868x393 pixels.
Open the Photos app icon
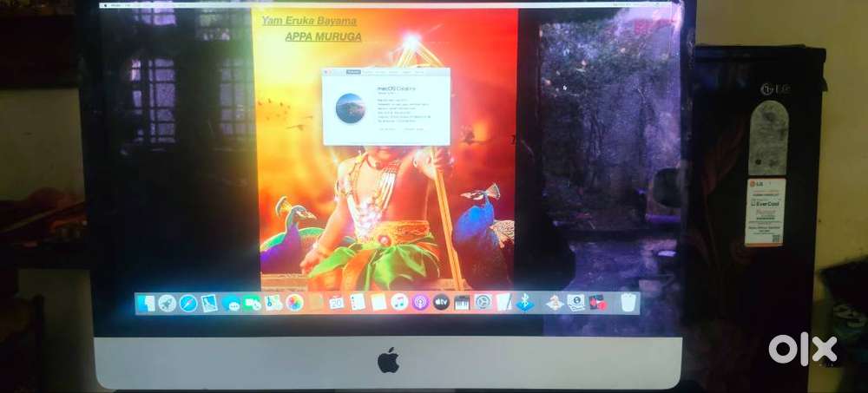pos(294,303)
